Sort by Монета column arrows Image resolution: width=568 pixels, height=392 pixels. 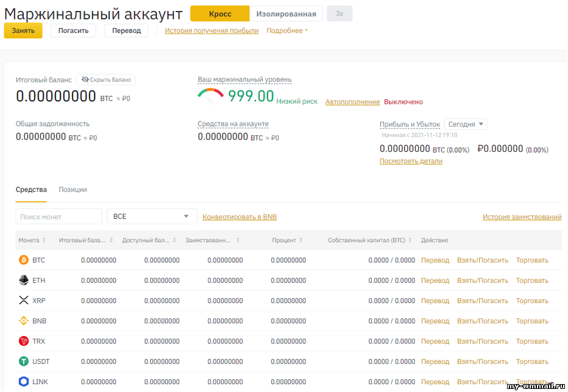click(44, 240)
